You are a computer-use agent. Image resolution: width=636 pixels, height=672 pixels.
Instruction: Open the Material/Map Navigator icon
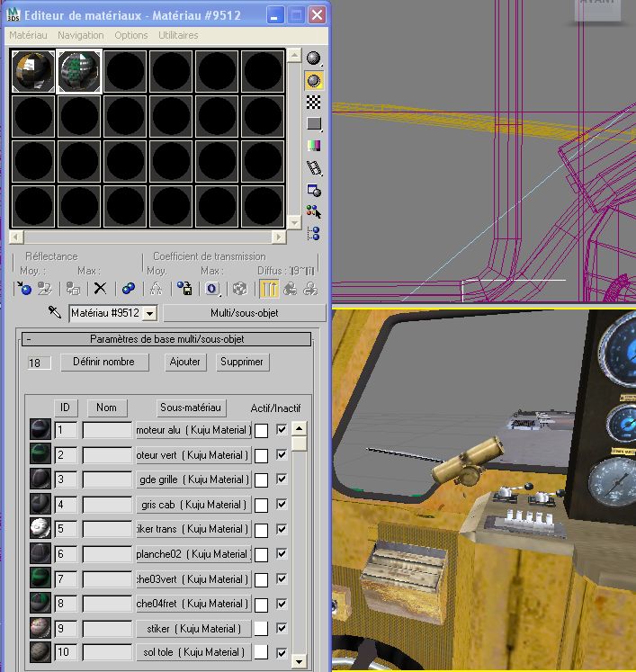(314, 234)
